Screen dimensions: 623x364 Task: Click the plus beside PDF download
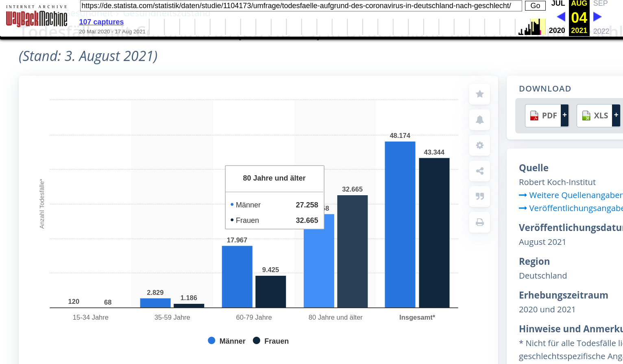tap(564, 116)
